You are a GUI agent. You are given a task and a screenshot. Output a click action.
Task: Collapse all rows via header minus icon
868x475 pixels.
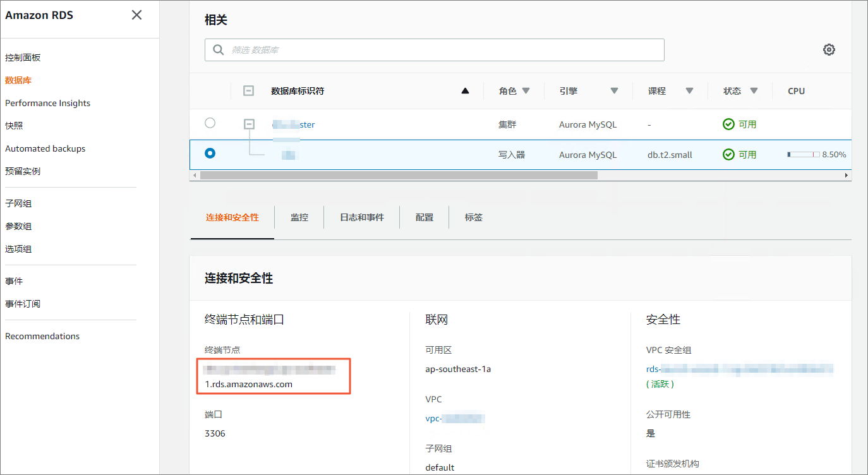tap(249, 91)
